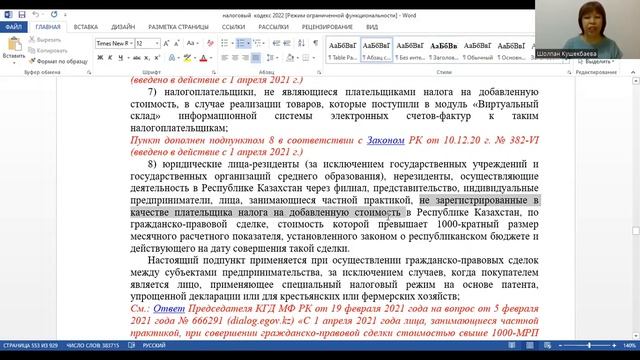The image size is (640, 360).
Task: Open the font name dropdown
Action: coord(131,43)
